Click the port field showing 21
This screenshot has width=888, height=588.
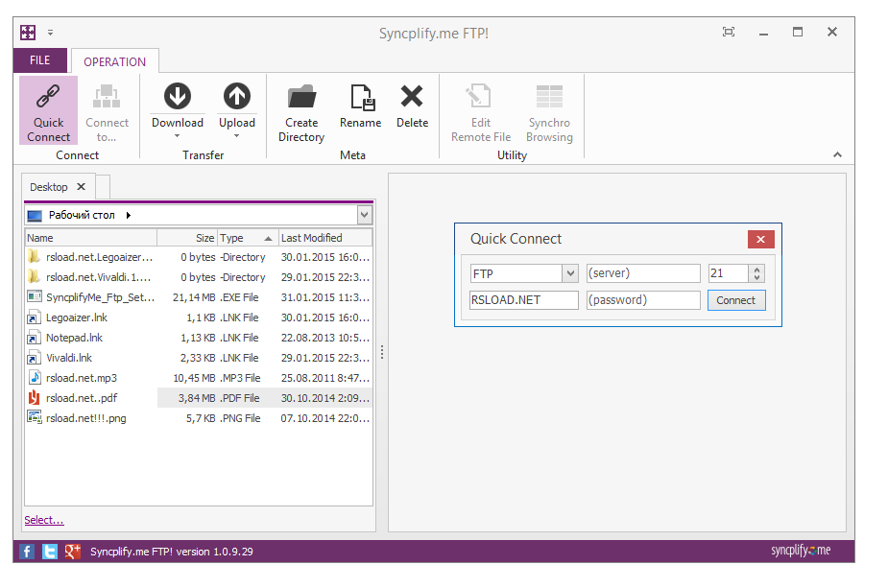(729, 273)
